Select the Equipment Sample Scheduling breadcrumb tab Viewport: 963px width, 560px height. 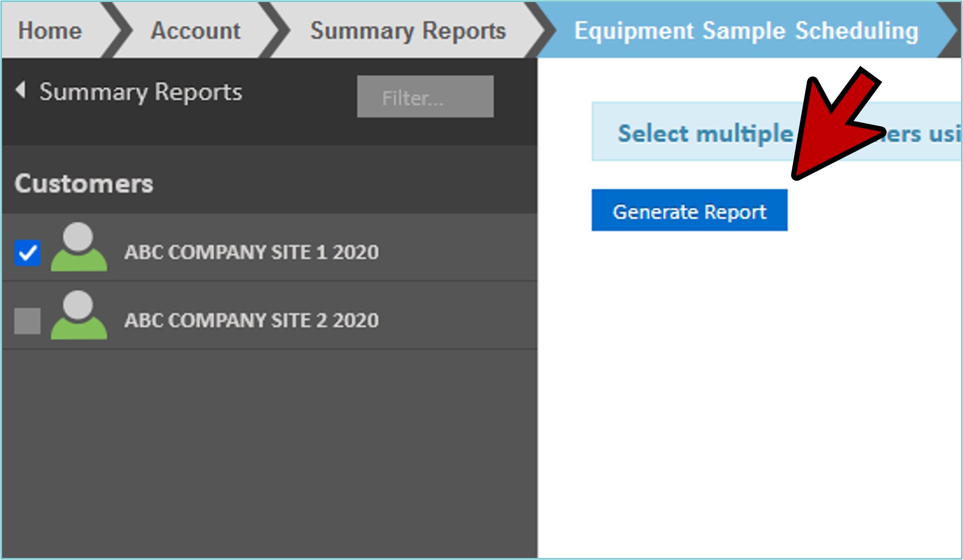[x=746, y=31]
